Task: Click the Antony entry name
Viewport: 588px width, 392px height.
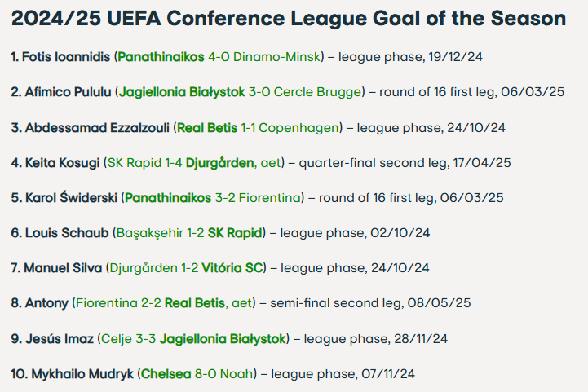Action: click(x=46, y=303)
